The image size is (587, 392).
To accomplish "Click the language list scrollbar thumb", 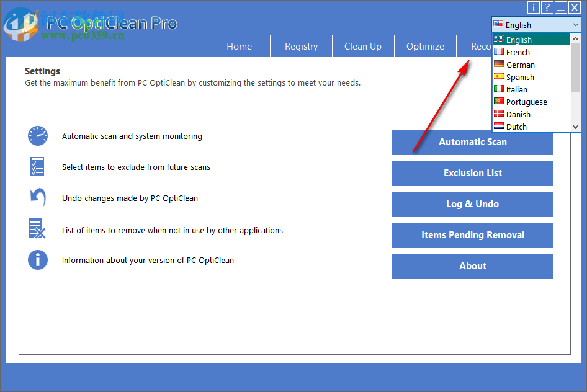I will (575, 68).
